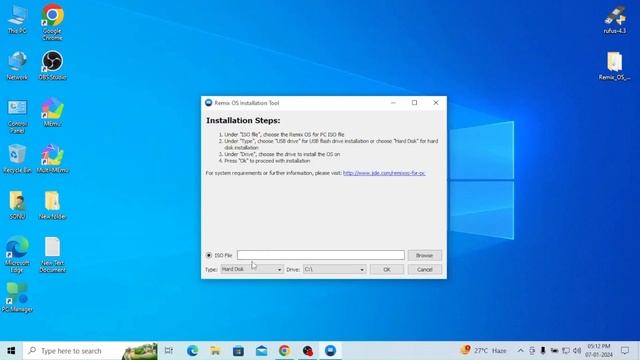The width and height of the screenshot is (640, 360).
Task: Select the Network desktop icon
Action: click(x=17, y=65)
